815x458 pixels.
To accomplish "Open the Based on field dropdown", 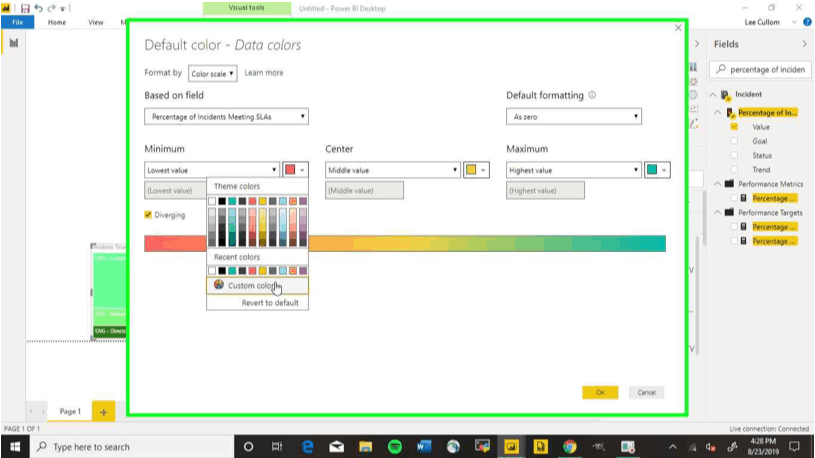I will (227, 116).
